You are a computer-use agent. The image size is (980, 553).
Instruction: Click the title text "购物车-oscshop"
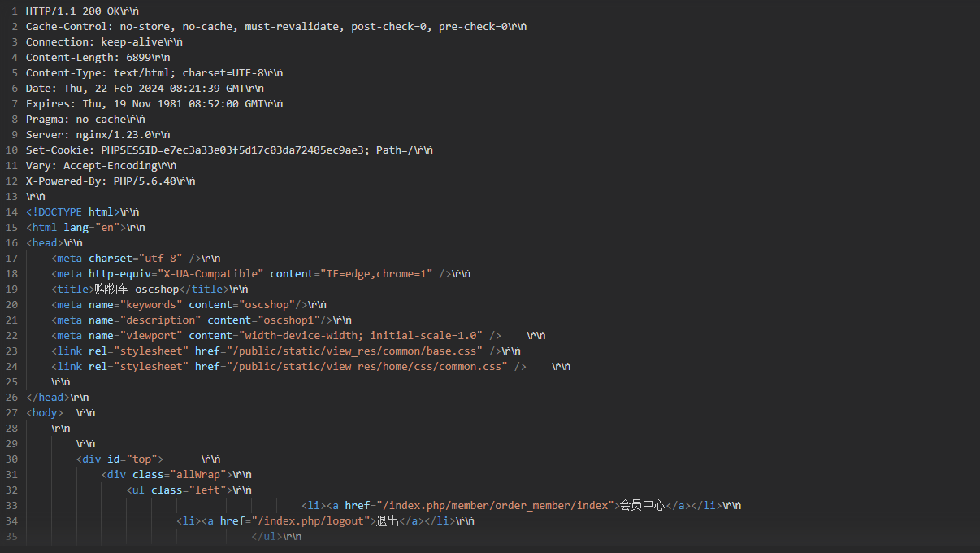136,290
